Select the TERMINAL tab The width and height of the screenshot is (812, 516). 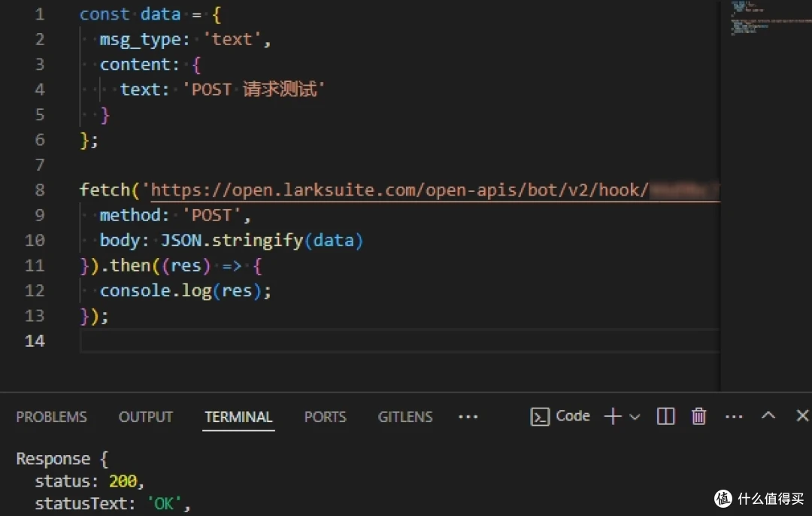click(x=239, y=417)
